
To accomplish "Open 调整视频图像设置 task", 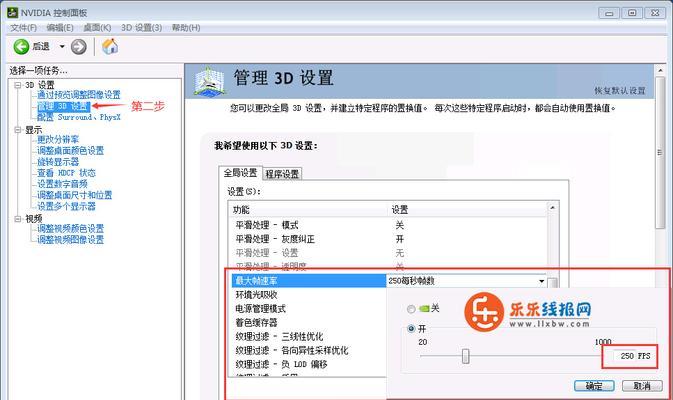I will point(70,240).
